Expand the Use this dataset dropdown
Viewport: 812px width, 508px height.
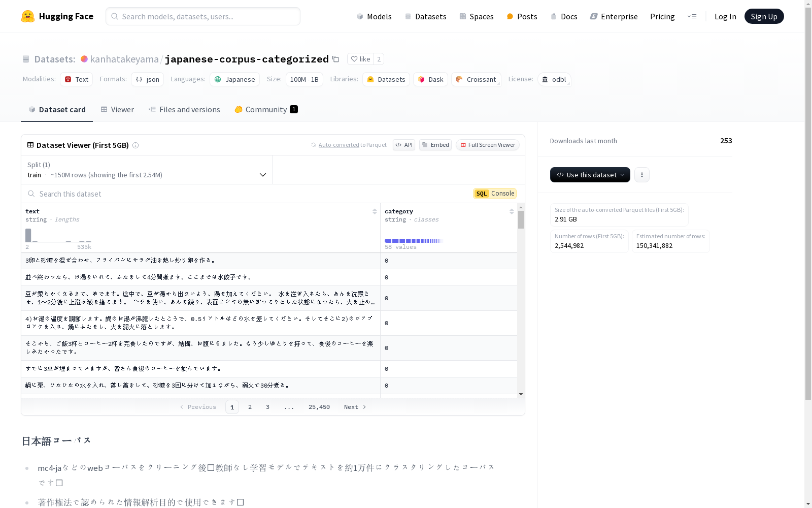590,175
